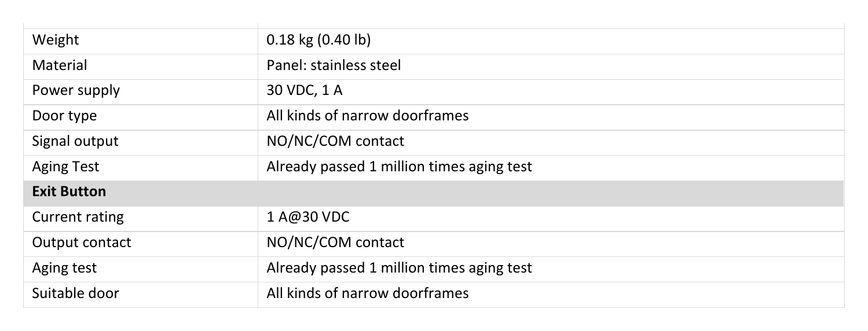This screenshot has height=331, width=868.
Task: Click the Power supply label
Action: pos(76,91)
